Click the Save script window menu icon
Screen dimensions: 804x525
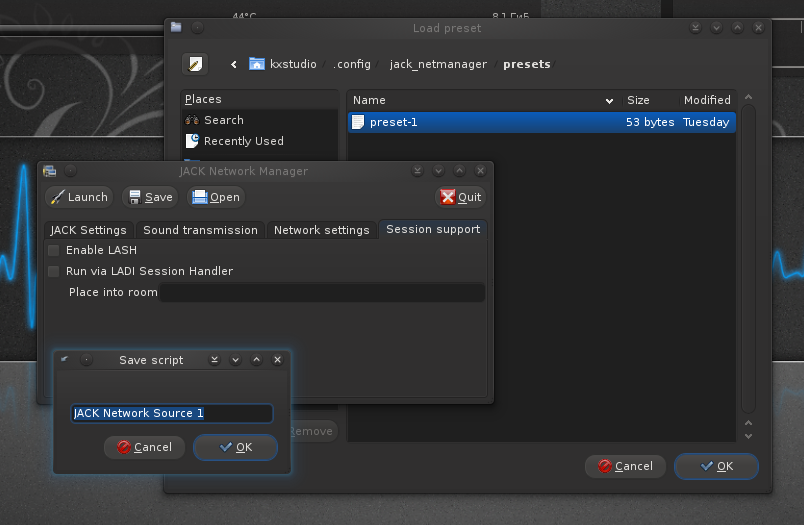click(x=65, y=359)
